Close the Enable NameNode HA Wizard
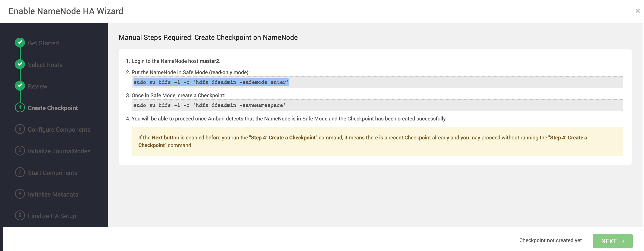The width and height of the screenshot is (644, 251). point(638,11)
